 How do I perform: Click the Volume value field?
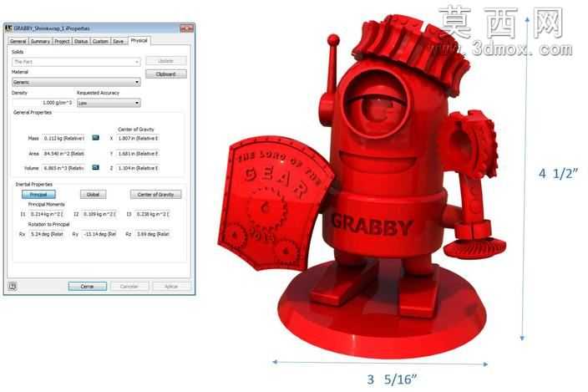click(x=64, y=169)
